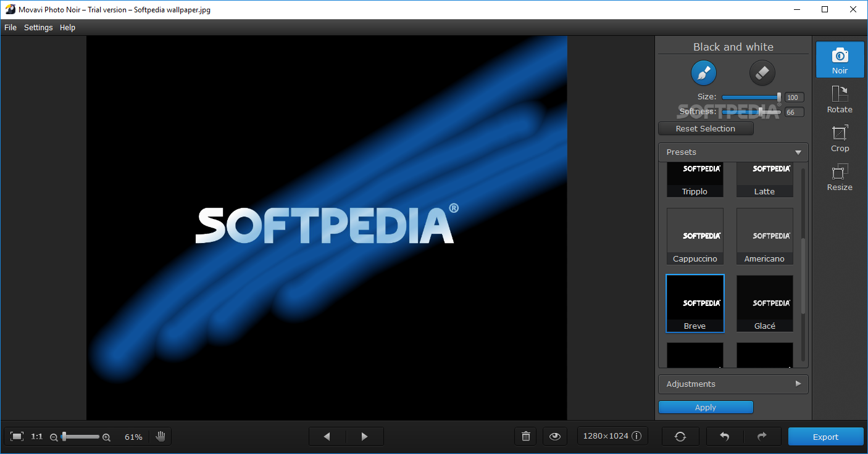Collapse the Presets section arrow
The height and width of the screenshot is (454, 868).
[798, 152]
